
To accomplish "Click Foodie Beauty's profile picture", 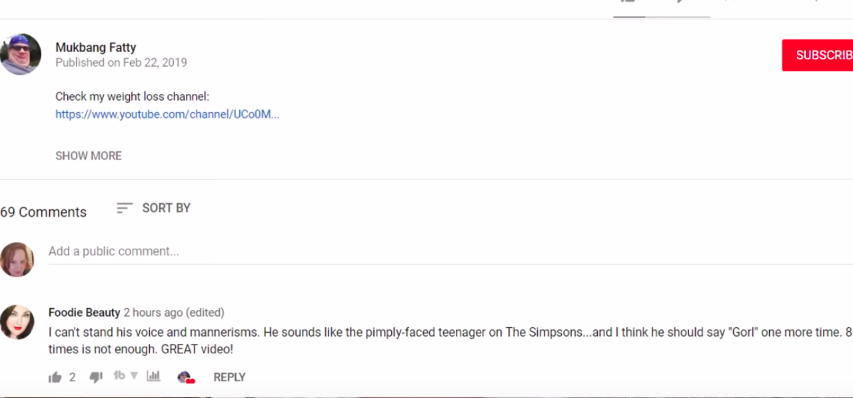I will (17, 322).
